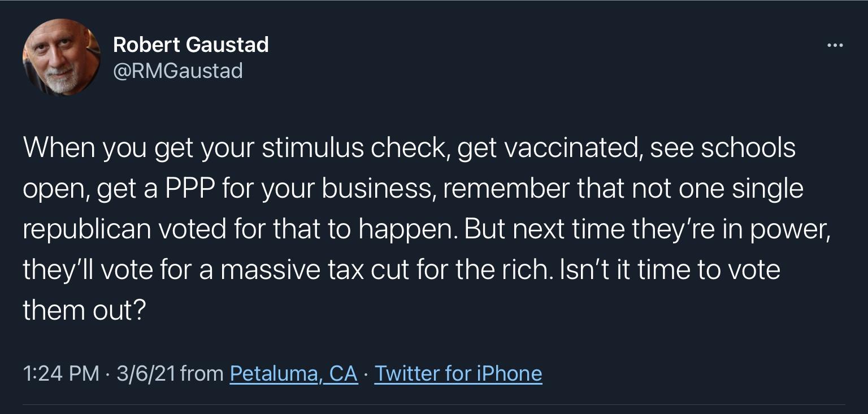Open the tweet's more options ellipsis
The width and height of the screenshot is (868, 414).
[x=834, y=46]
